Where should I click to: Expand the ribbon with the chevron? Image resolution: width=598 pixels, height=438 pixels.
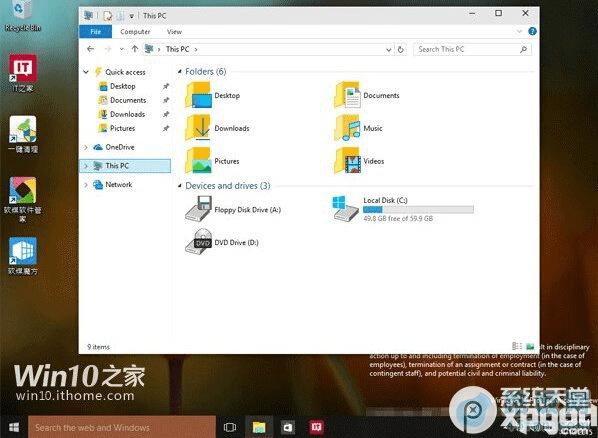click(519, 32)
